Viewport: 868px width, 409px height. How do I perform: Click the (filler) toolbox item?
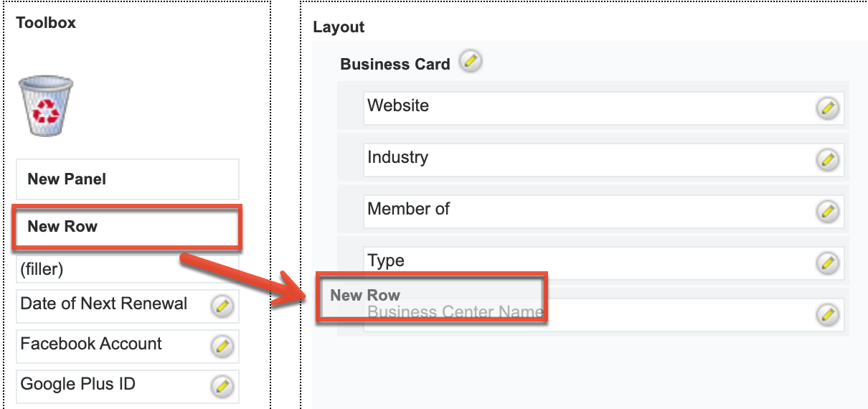(127, 270)
